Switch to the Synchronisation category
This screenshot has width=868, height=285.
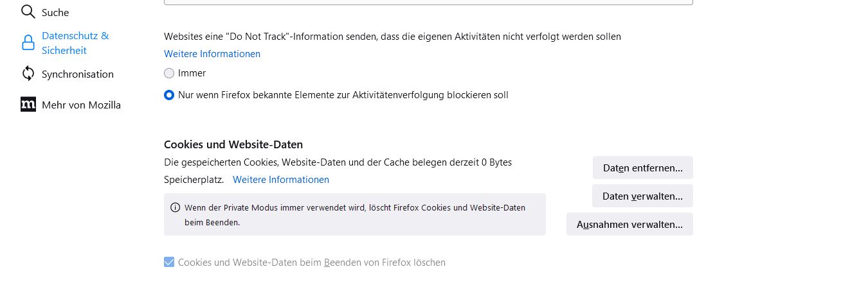77,74
